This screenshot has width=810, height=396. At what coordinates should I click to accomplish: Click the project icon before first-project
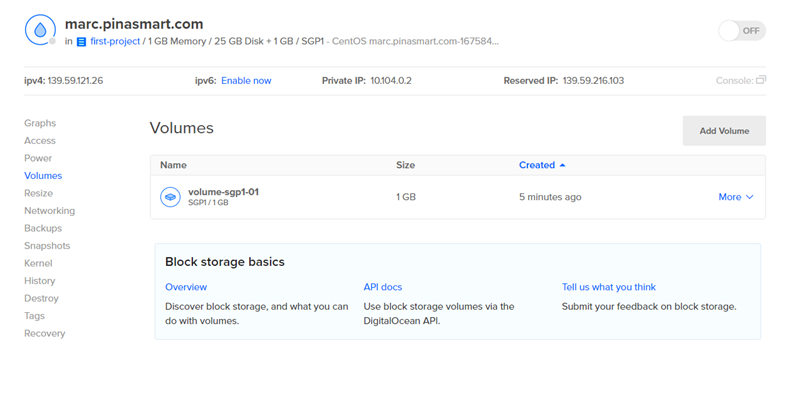[x=81, y=42]
